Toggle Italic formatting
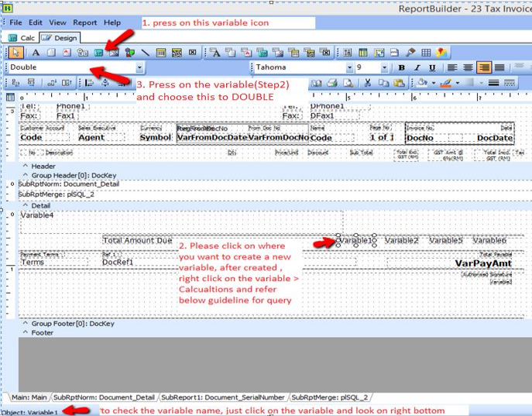Viewport: 532px width, 416px height. click(x=417, y=68)
